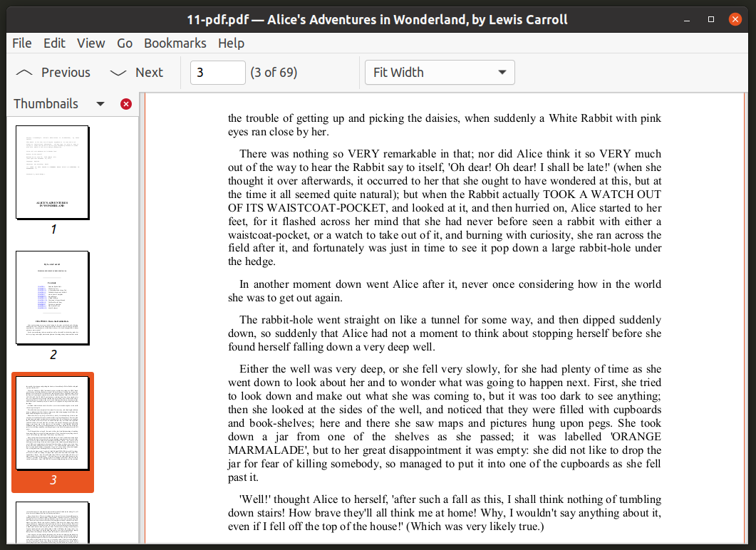Open the View menu
The width and height of the screenshot is (756, 550).
90,43
